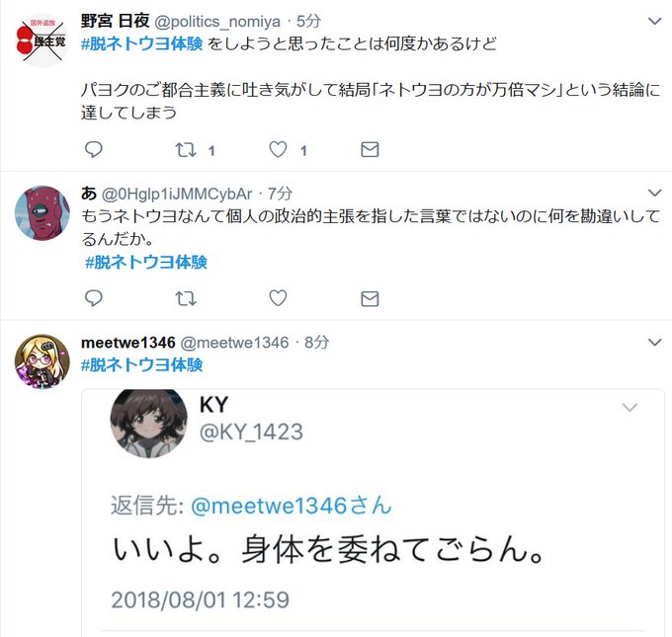Screen dimensions: 672x637
Task: Open options chevron on politics_nomiya tweet
Action: pyautogui.click(x=654, y=21)
